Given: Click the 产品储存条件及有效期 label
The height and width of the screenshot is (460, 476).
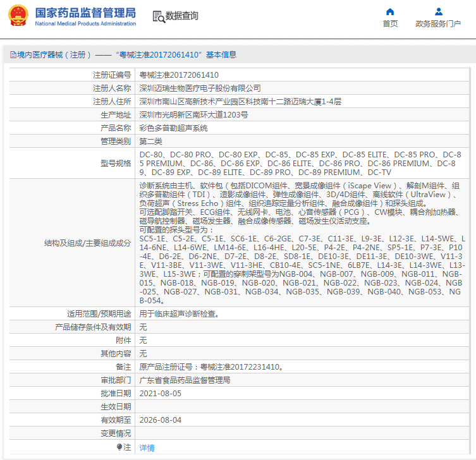Looking at the screenshot, I should coord(93,327).
